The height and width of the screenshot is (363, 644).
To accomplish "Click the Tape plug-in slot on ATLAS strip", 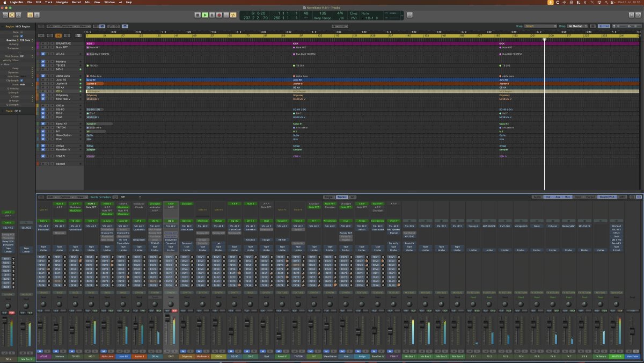I will pyautogui.click(x=43, y=246).
